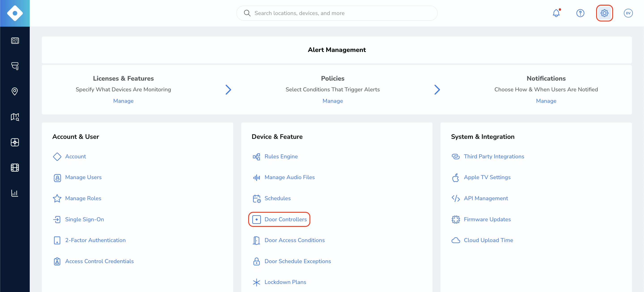The image size is (644, 292).
Task: Open the Access Control Credentials link
Action: point(99,261)
